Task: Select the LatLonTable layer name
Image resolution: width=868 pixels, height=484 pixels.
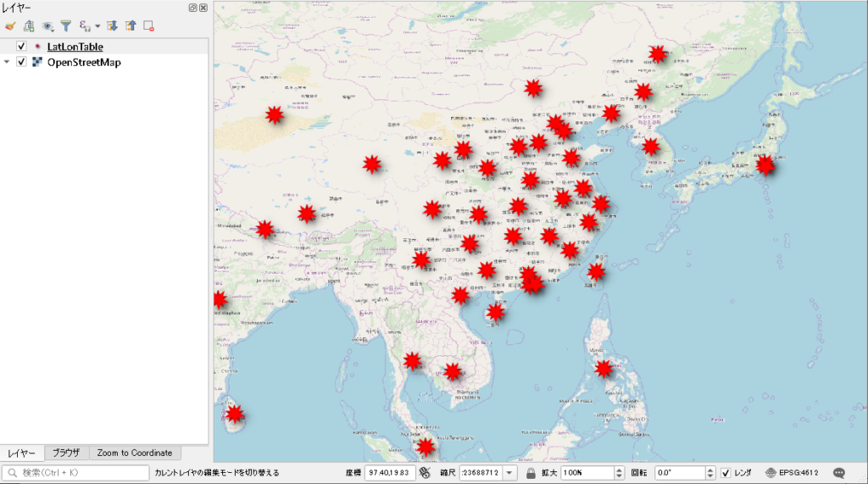Action: pyautogui.click(x=75, y=47)
